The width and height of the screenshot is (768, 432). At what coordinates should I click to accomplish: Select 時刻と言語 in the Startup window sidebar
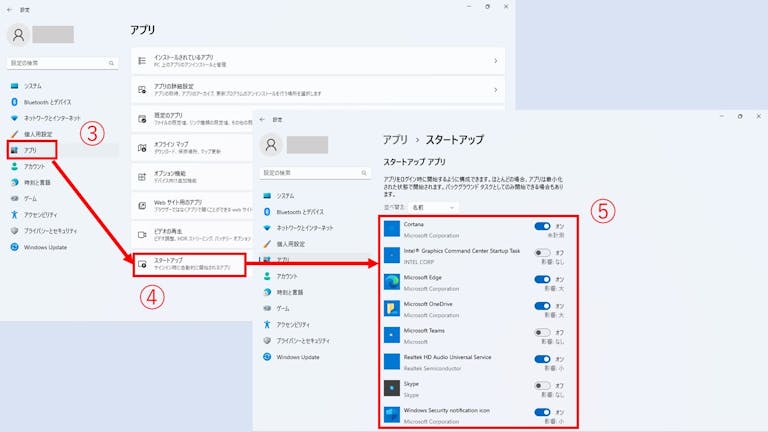tap(314, 292)
